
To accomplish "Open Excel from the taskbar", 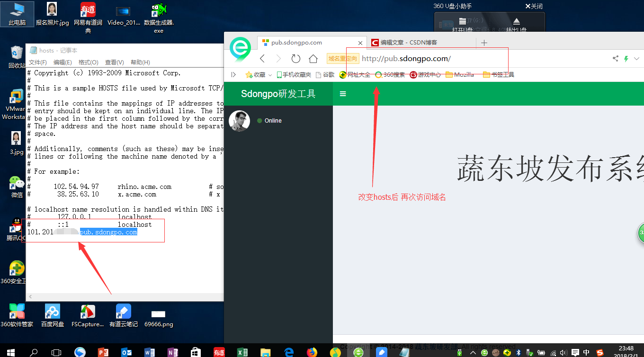I will click(242, 352).
